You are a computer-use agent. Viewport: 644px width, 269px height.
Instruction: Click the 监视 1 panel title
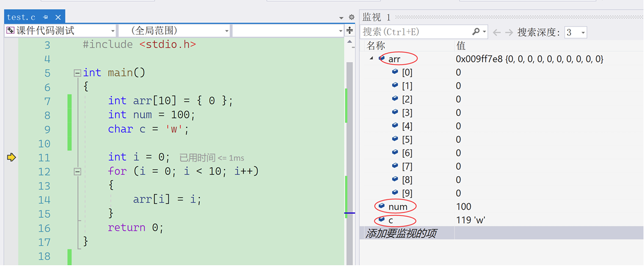point(377,17)
